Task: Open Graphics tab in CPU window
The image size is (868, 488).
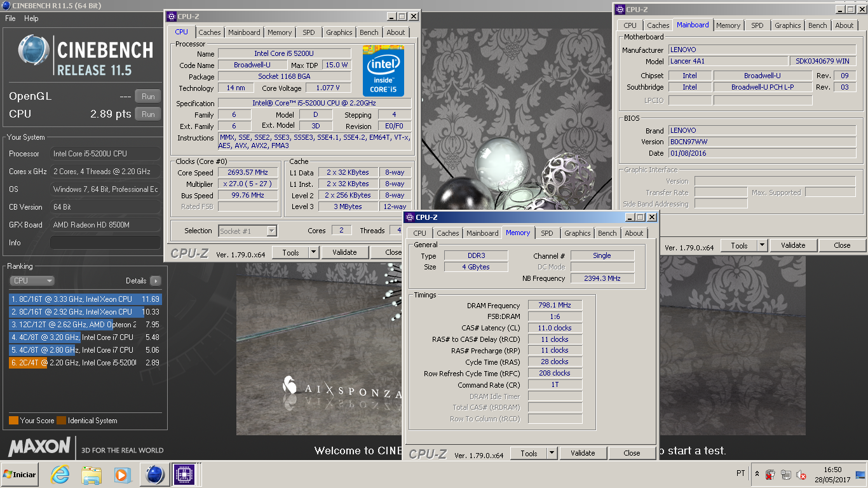Action: 339,32
